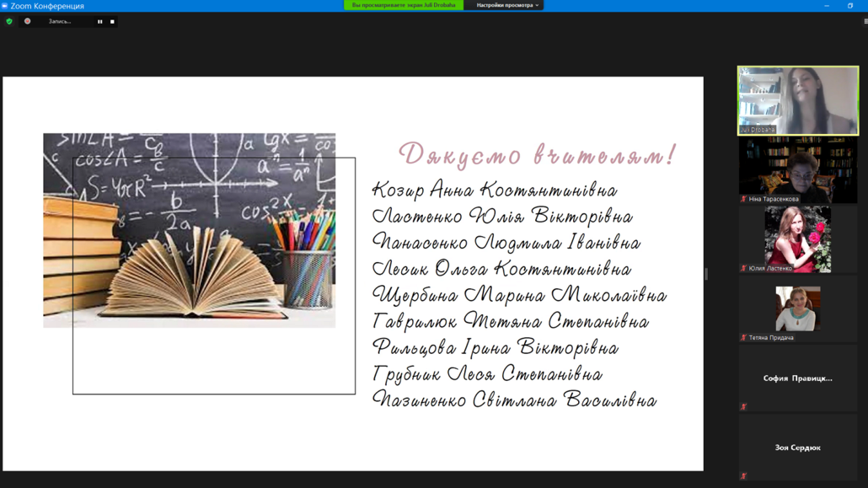Click the divider handle beside the video panel
The width and height of the screenshot is (868, 488).
pos(706,274)
